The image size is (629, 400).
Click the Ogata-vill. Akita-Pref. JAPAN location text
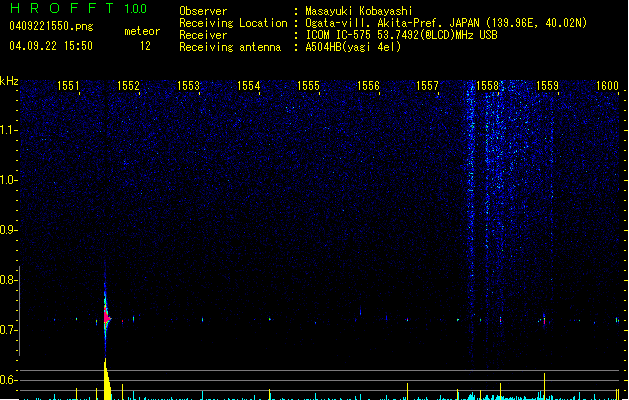pos(446,23)
